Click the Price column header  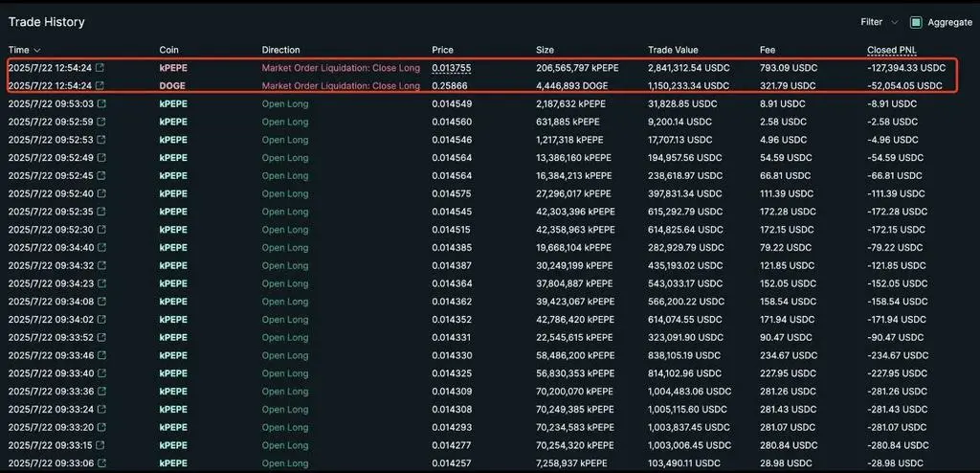click(x=442, y=50)
